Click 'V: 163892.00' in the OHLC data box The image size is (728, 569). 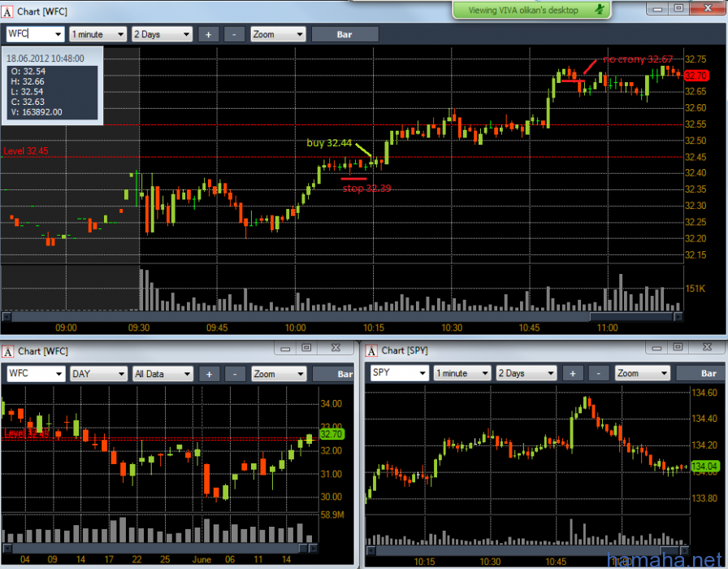(x=37, y=112)
